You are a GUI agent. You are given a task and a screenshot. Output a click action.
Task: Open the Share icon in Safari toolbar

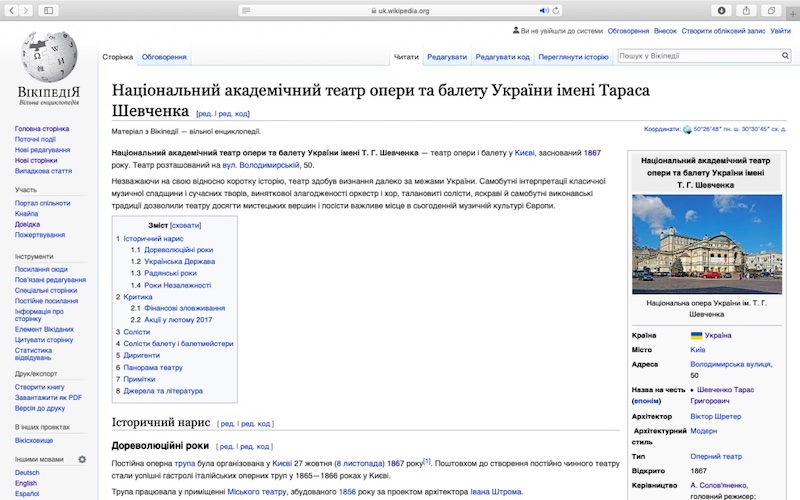(x=746, y=10)
